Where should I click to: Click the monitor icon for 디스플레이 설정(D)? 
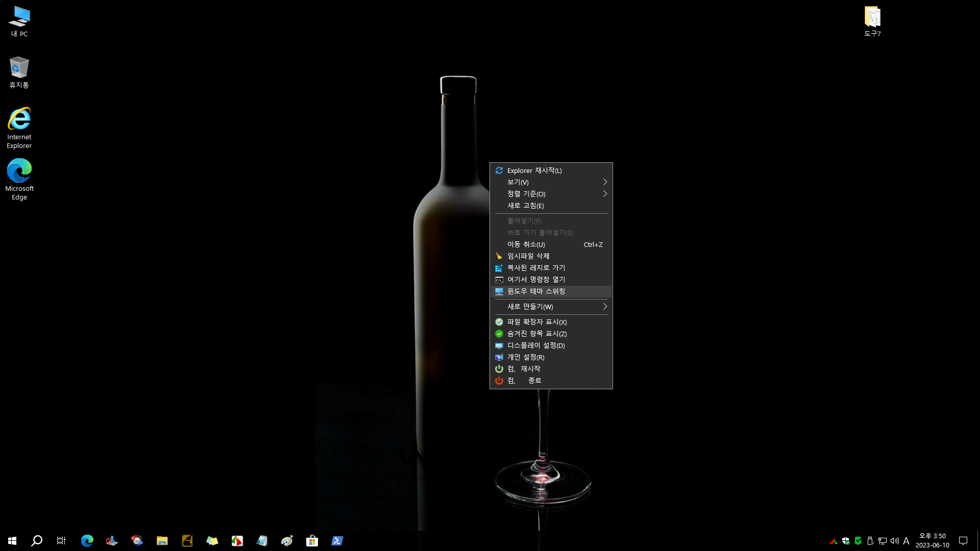pyautogui.click(x=499, y=345)
